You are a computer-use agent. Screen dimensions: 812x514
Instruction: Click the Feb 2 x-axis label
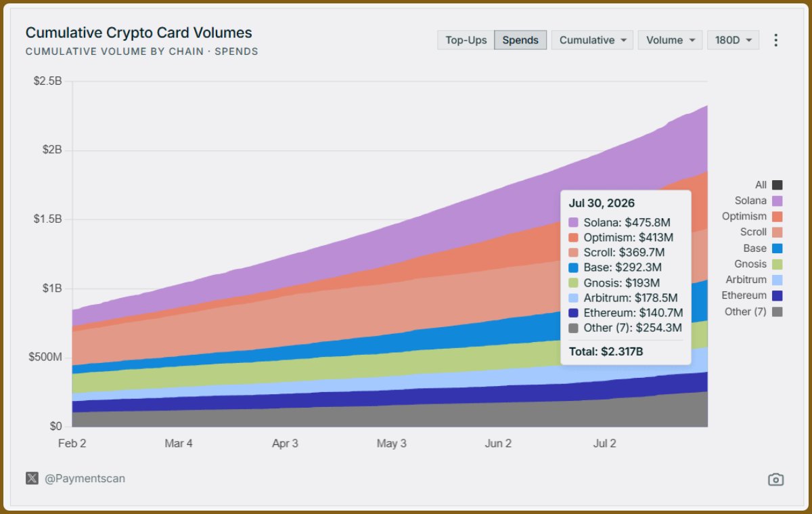point(72,444)
